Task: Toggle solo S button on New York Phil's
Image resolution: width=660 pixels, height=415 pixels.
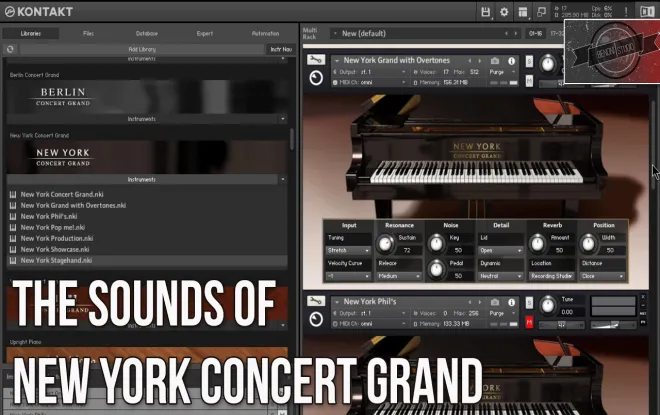Action: tap(529, 303)
